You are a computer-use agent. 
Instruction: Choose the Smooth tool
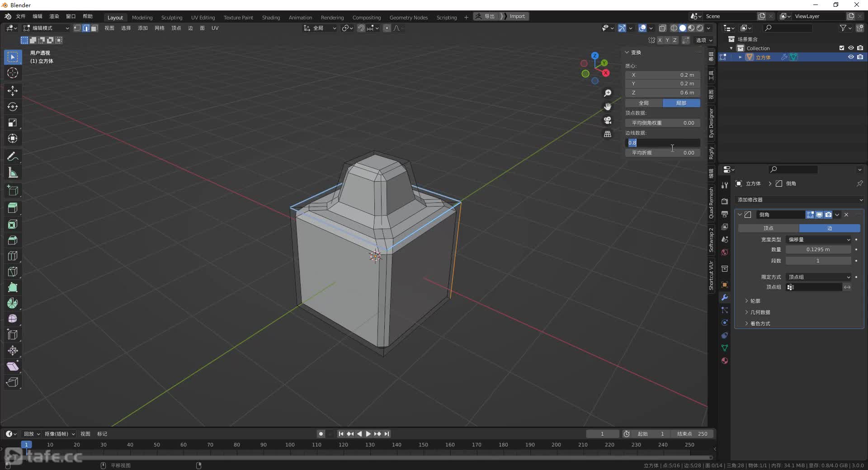[13, 319]
